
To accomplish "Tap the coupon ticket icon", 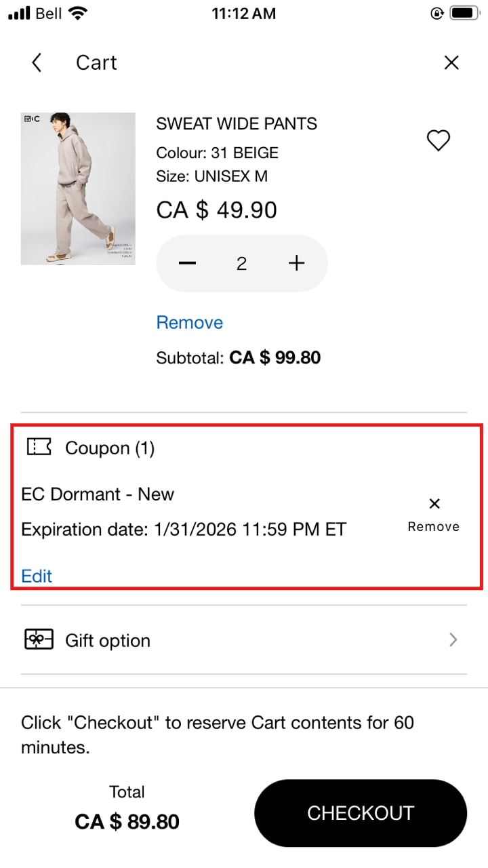I will coord(39,447).
